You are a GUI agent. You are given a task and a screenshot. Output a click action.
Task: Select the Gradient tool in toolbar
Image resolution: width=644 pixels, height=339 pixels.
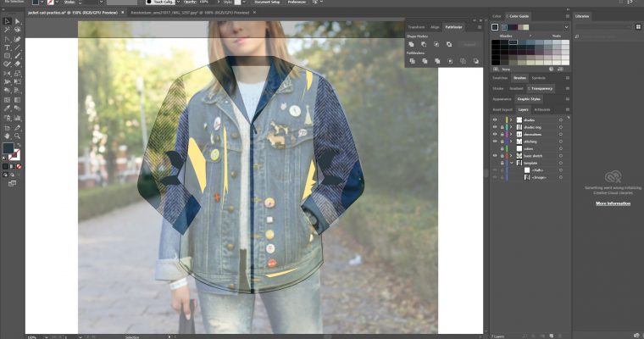pyautogui.click(x=18, y=100)
